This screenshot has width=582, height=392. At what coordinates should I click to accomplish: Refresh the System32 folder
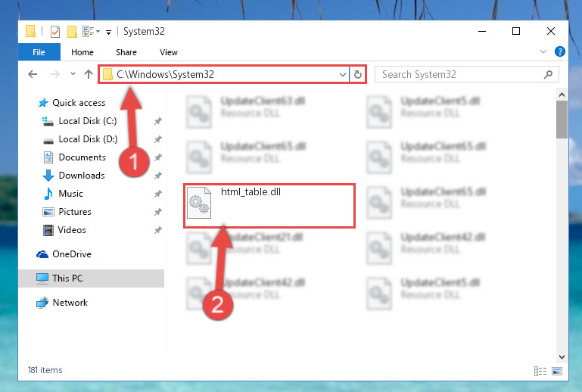point(358,75)
